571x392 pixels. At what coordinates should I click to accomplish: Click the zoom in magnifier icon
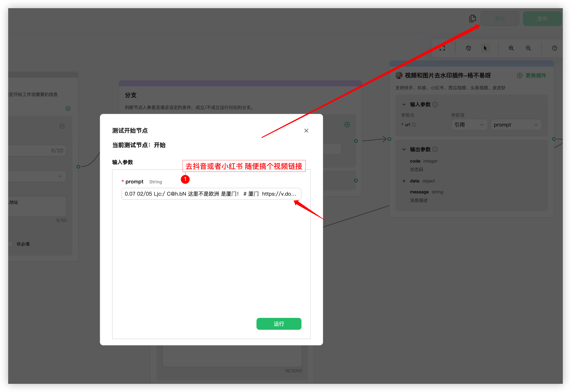(x=511, y=48)
